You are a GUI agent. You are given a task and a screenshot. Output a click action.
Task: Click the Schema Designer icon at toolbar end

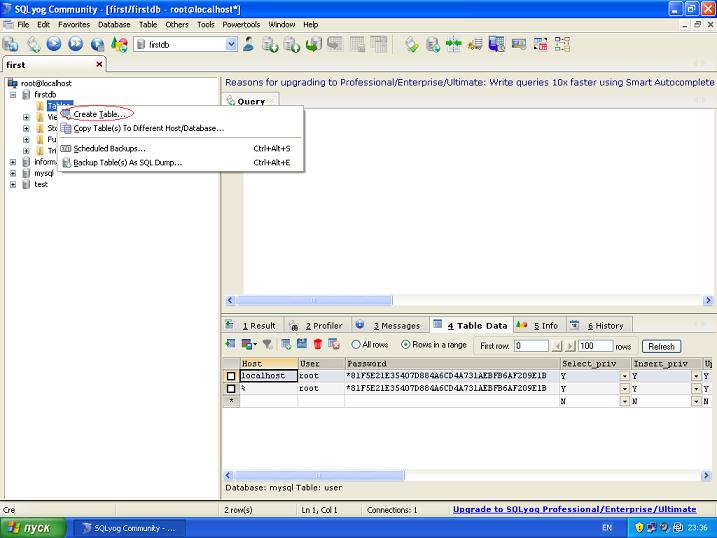(x=562, y=44)
